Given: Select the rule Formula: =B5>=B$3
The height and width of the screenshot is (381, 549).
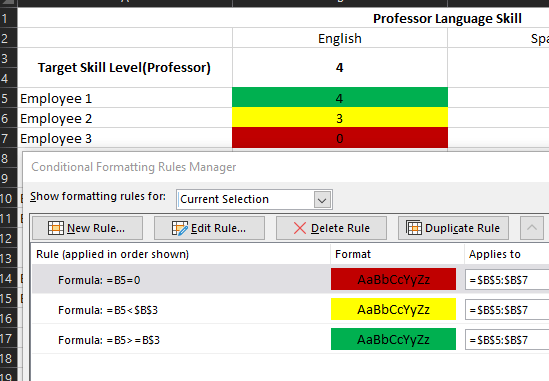Looking at the screenshot, I should (x=181, y=340).
